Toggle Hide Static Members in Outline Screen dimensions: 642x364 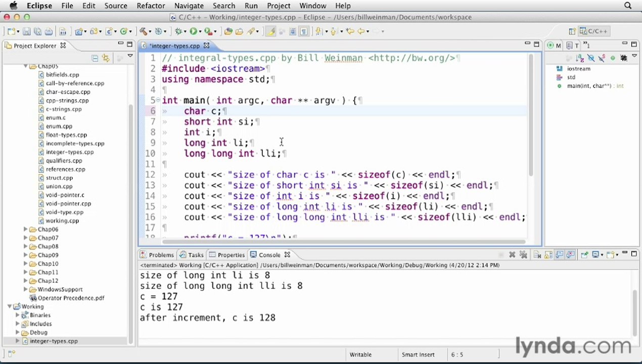coord(602,58)
